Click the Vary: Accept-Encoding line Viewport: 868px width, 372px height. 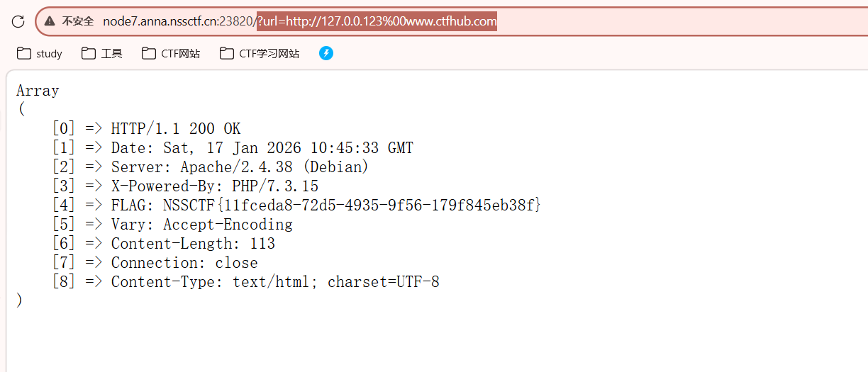point(201,225)
